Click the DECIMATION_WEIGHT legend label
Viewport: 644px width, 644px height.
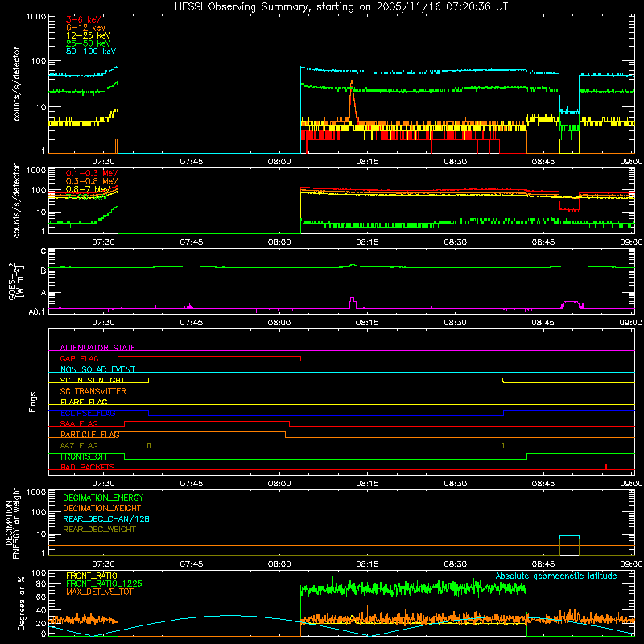102,508
